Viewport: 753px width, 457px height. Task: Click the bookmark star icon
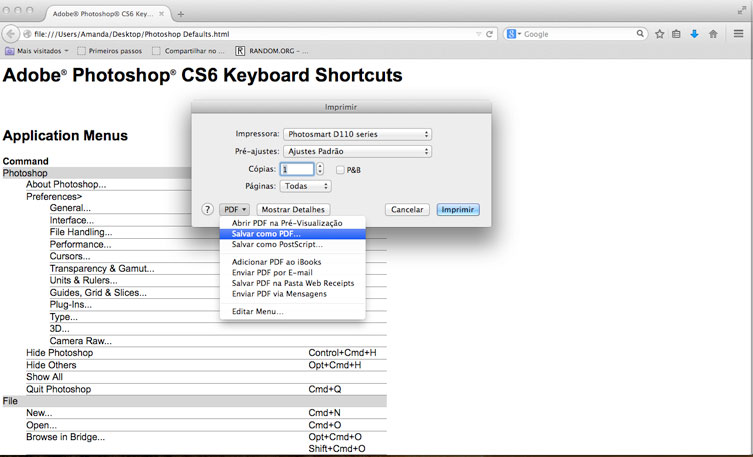click(x=660, y=33)
